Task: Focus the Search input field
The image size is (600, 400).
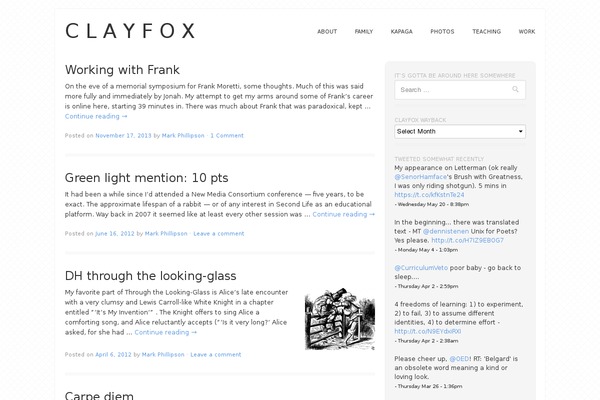Action: (460, 90)
